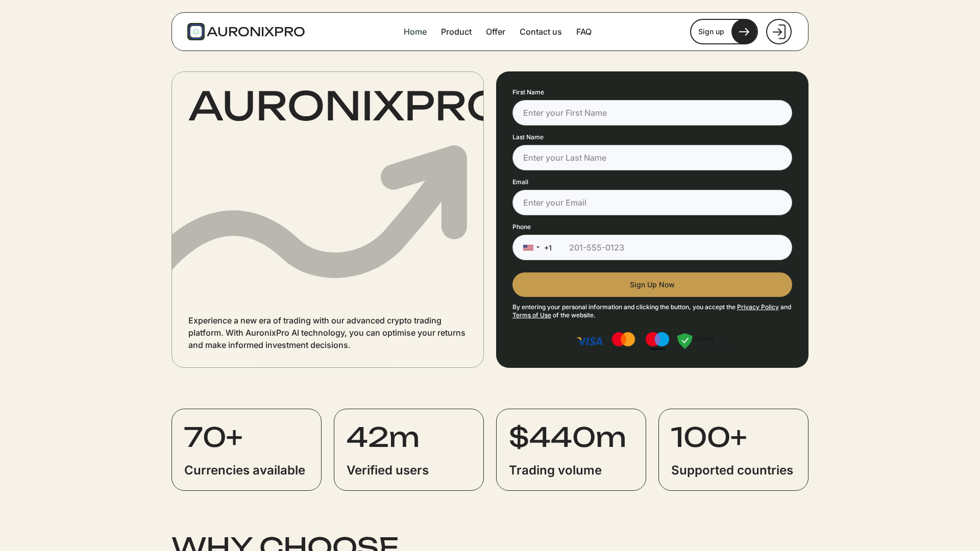Click the rising arrow hero graphic
980x551 pixels.
(320, 212)
